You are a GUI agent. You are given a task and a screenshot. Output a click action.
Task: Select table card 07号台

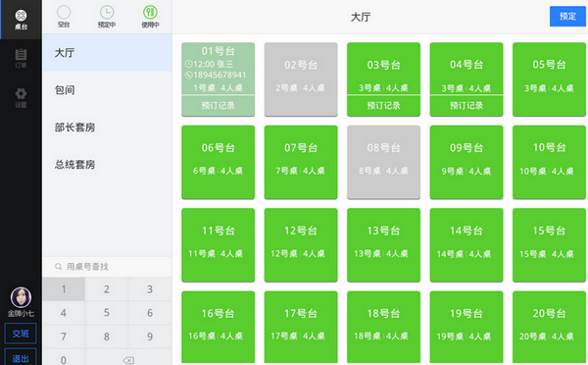(x=301, y=162)
